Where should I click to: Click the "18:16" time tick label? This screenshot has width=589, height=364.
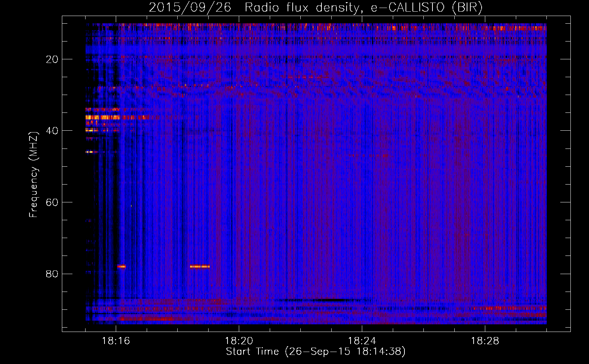tap(116, 341)
